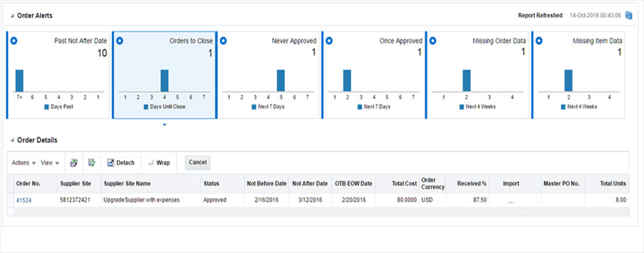Click the Order Currency column header
This screenshot has width=644, height=253.
(432, 183)
